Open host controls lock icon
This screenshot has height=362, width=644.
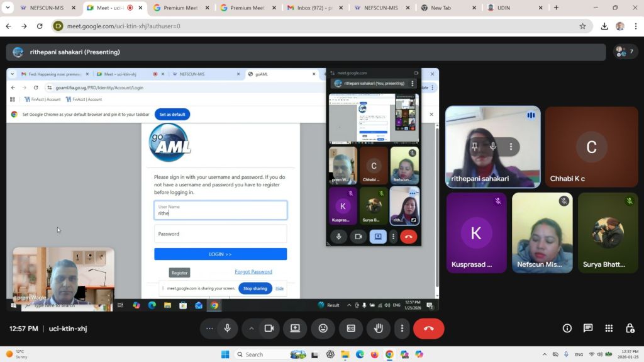(630, 329)
